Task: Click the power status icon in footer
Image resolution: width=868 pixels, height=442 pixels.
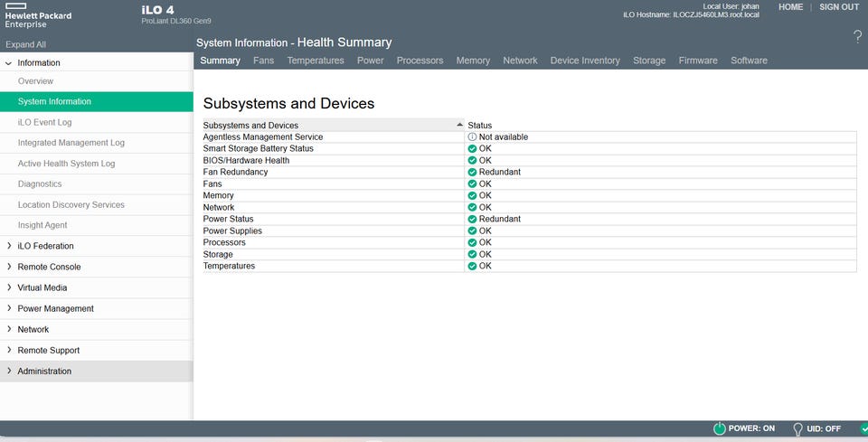Action: [719, 428]
